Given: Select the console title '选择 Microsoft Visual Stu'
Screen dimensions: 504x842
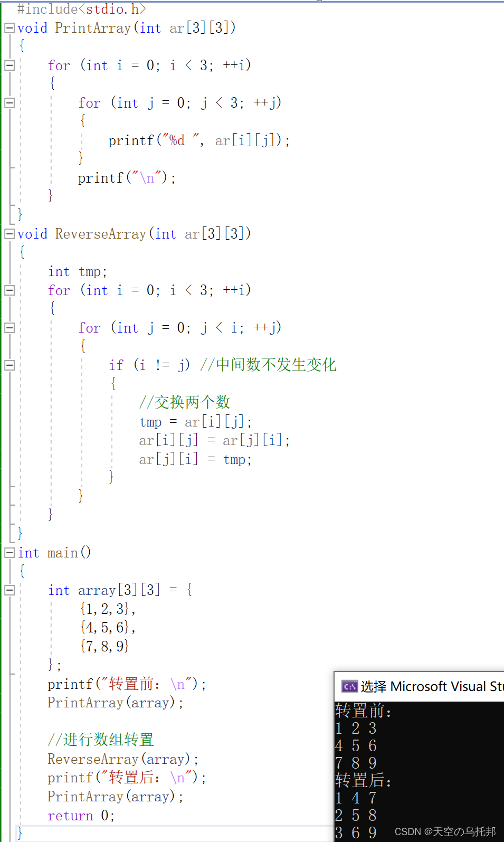Looking at the screenshot, I should coord(432,686).
